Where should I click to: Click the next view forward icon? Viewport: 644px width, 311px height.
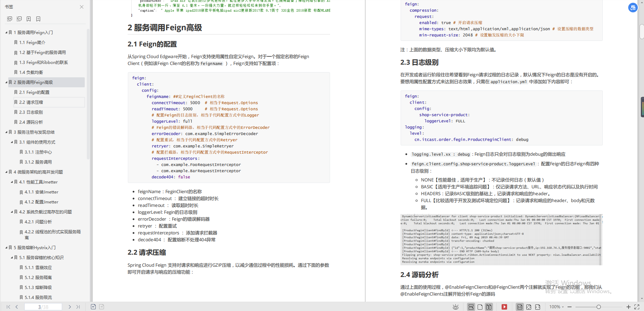pyautogui.click(x=102, y=307)
